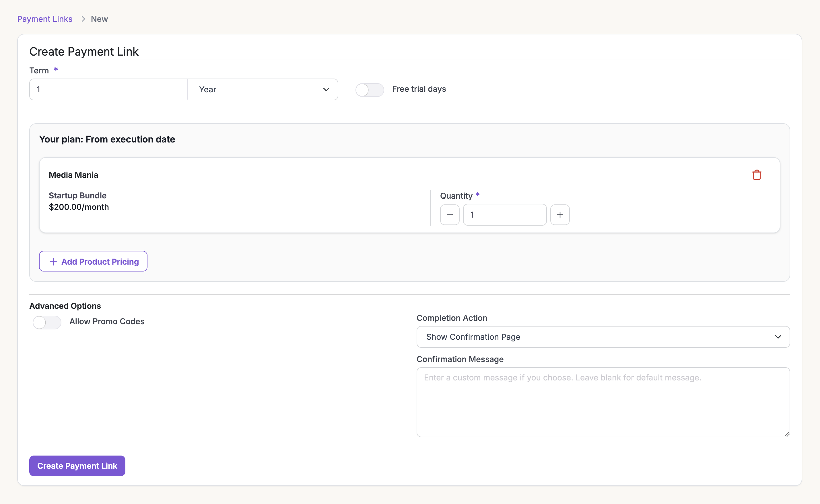
Task: Enable the Free trial days toggle
Action: 369,90
